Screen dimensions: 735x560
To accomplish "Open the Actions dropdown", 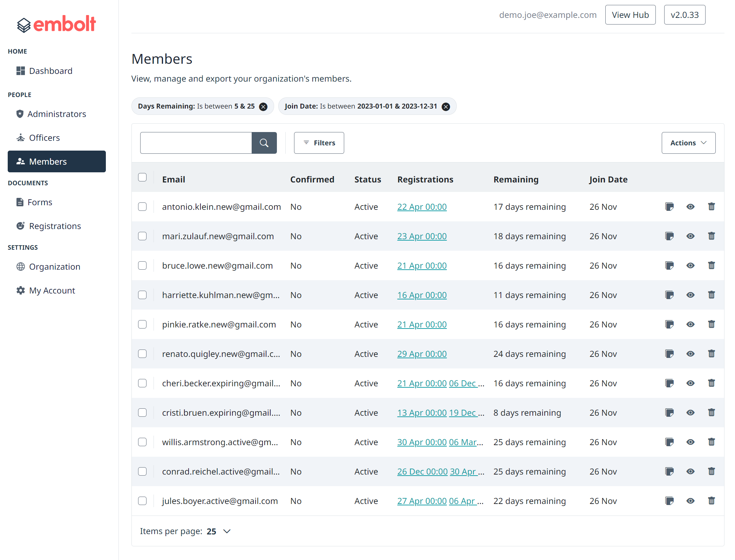I will [688, 143].
